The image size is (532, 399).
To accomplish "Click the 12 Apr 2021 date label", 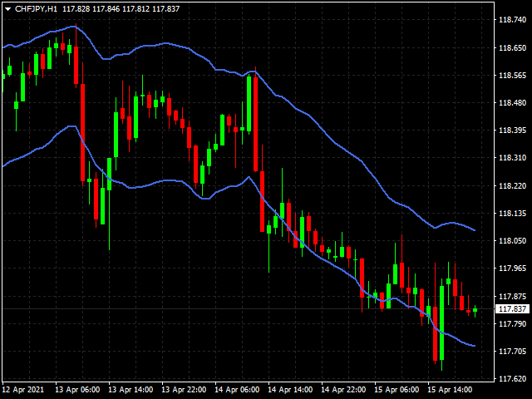I will (x=23, y=390).
